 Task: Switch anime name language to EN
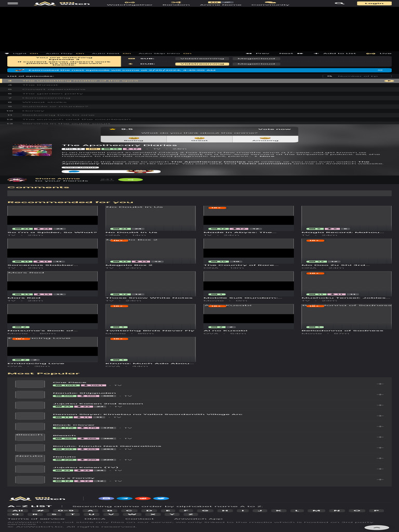(214, 2)
